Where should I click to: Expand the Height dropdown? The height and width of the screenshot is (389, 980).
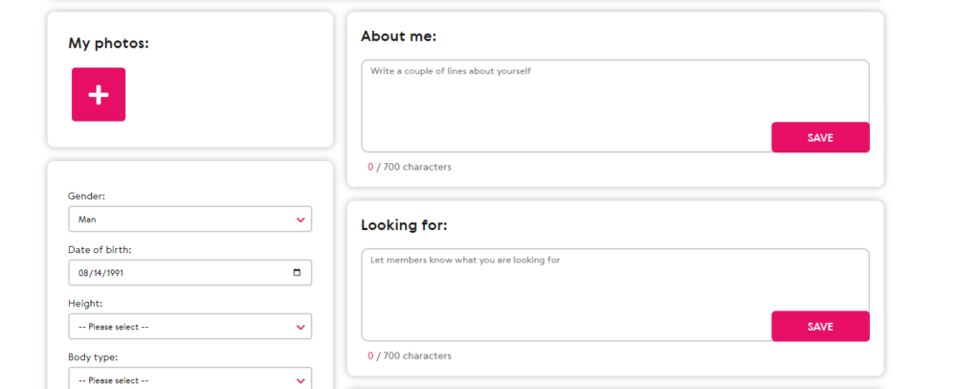point(189,327)
